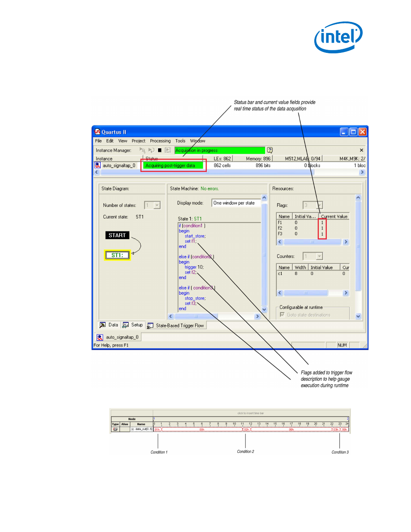Toggle the Goto state destinations checkbox
The width and height of the screenshot is (411, 532).
(282, 315)
